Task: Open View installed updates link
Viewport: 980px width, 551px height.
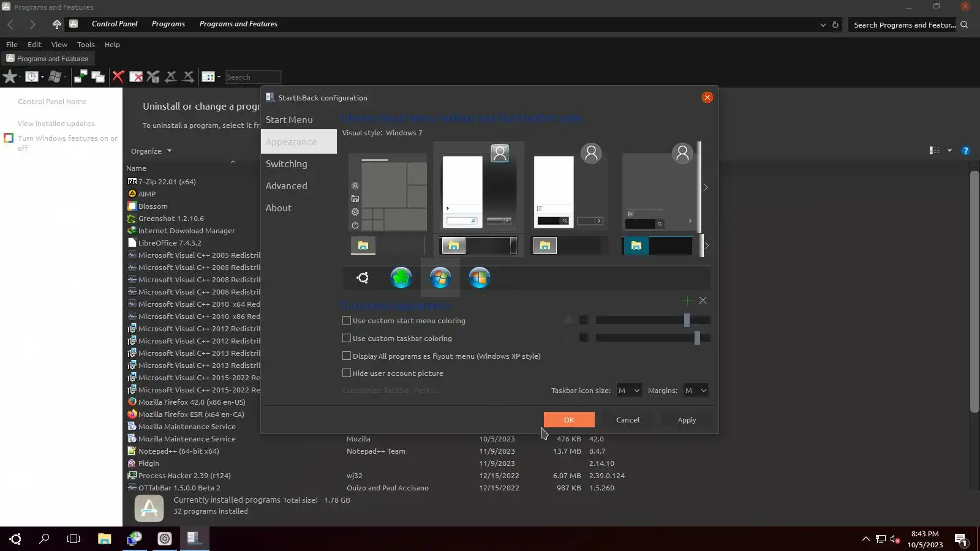Action: 56,124
